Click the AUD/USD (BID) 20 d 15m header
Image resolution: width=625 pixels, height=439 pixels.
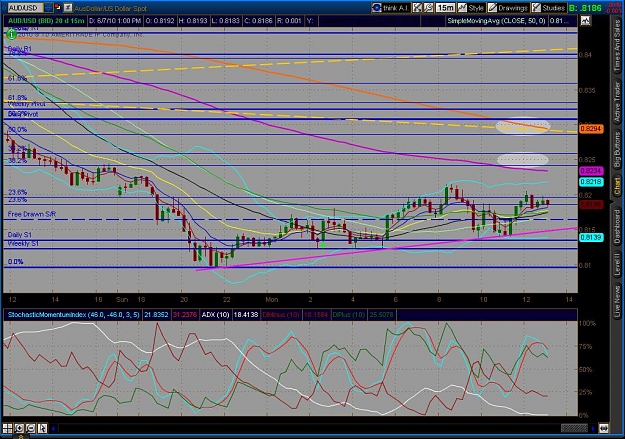click(x=46, y=21)
